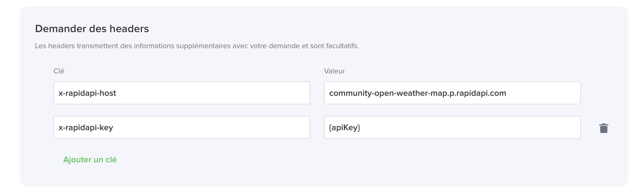
Task: Click the text Les headers starting the description
Action: click(x=55, y=46)
